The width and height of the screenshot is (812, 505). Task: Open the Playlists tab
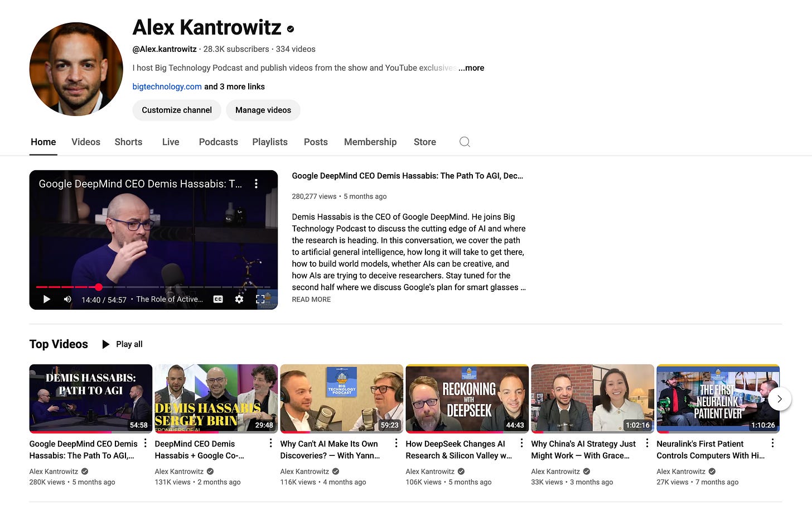click(x=270, y=142)
